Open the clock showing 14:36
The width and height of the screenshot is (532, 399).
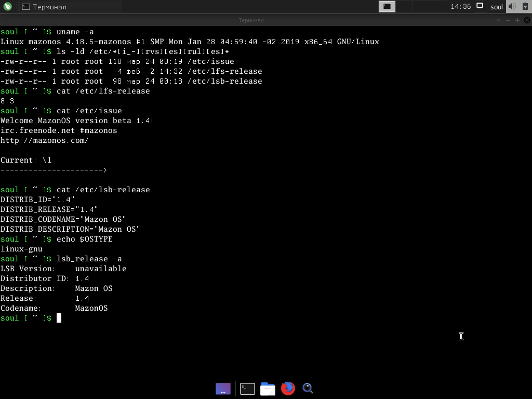460,6
